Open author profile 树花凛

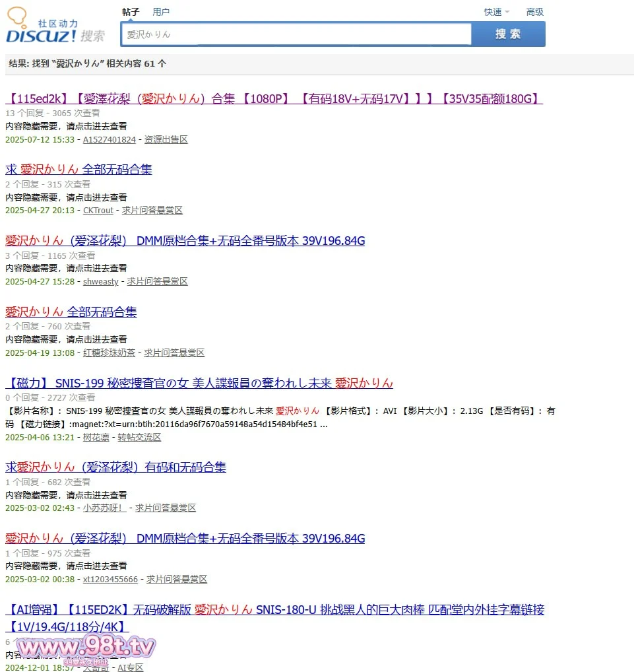coord(96,438)
